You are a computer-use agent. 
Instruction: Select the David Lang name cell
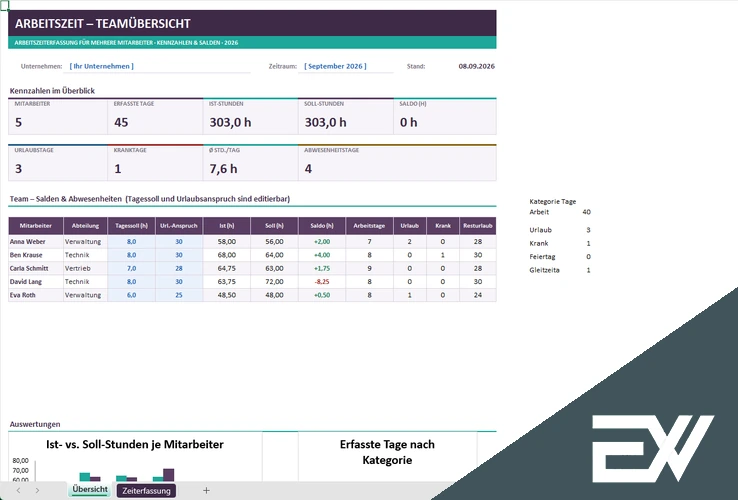pyautogui.click(x=36, y=282)
